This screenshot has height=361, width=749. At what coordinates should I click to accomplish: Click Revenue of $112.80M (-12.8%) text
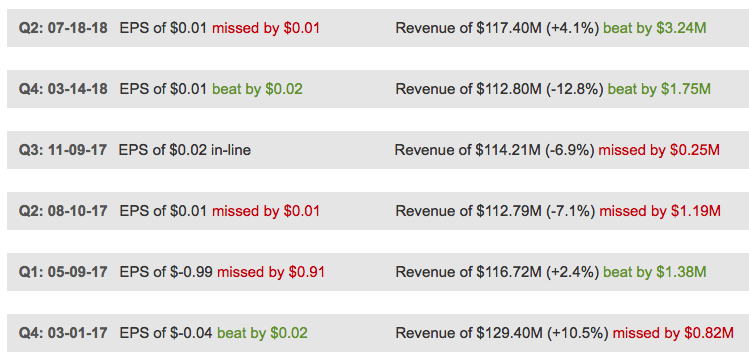[x=499, y=89]
